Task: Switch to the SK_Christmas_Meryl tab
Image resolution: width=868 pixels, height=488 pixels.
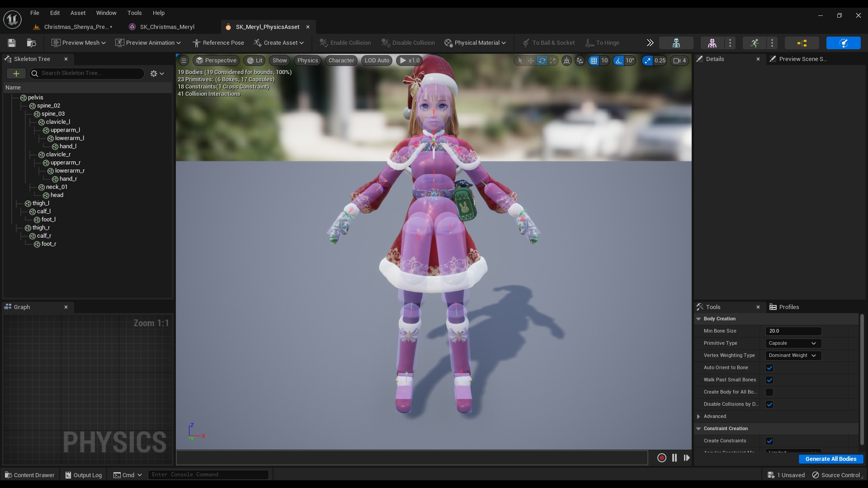Action: (x=167, y=27)
